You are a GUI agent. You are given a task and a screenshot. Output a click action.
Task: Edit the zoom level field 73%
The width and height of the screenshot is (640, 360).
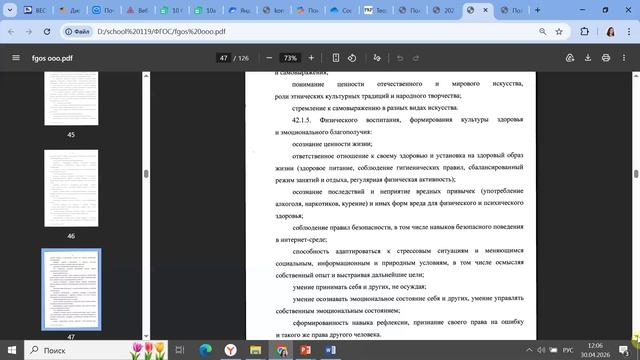point(290,58)
